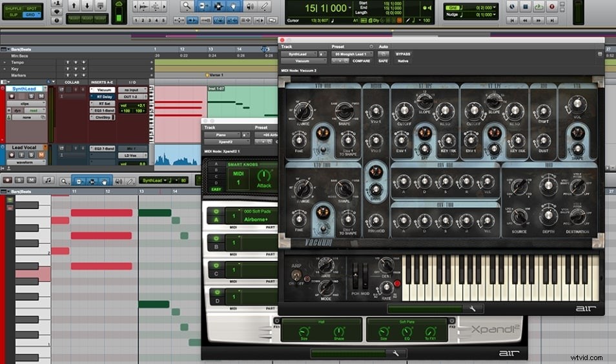Open the 05 Mooglish Lead 1 preset dropdown
The image size is (616, 364).
(352, 54)
